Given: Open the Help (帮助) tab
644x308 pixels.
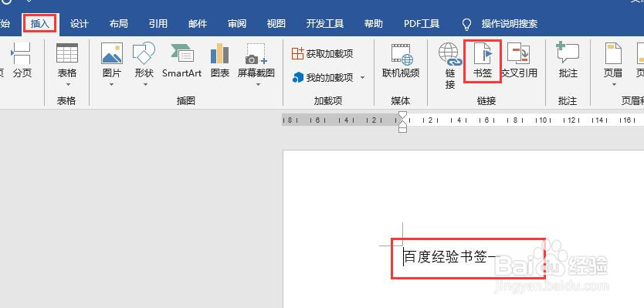Looking at the screenshot, I should (x=373, y=24).
